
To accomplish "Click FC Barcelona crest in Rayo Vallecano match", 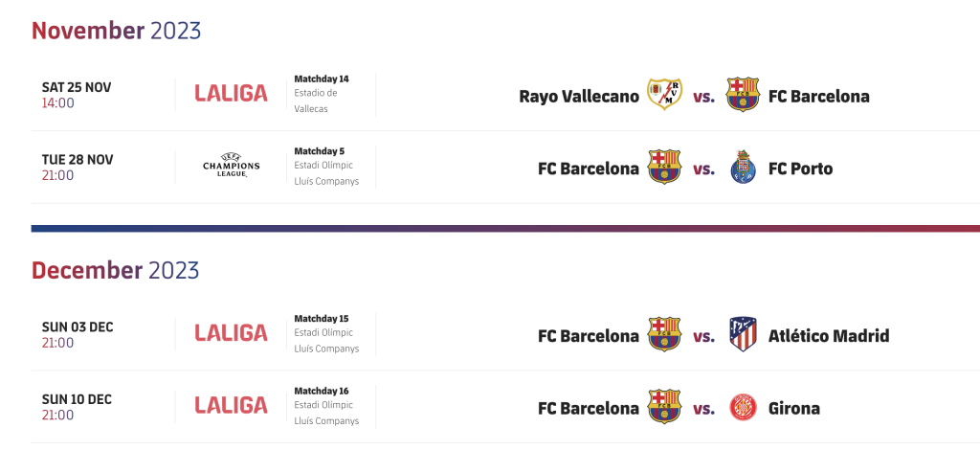I will click(x=743, y=95).
